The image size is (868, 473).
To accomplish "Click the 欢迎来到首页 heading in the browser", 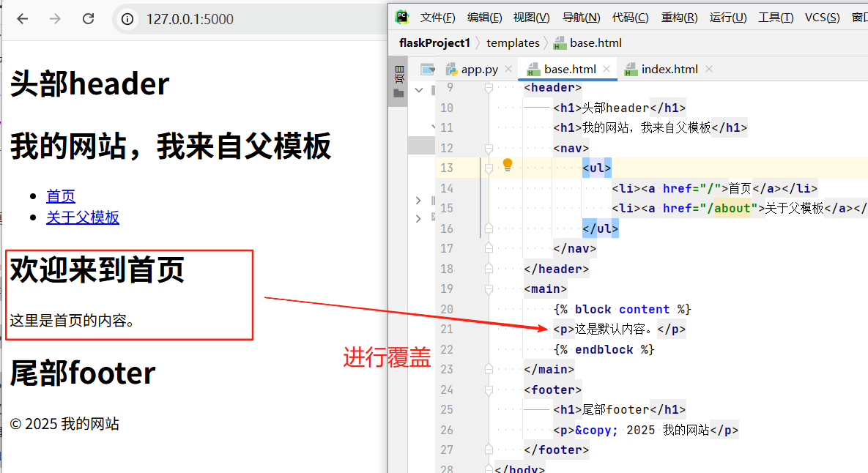I will coord(97,270).
